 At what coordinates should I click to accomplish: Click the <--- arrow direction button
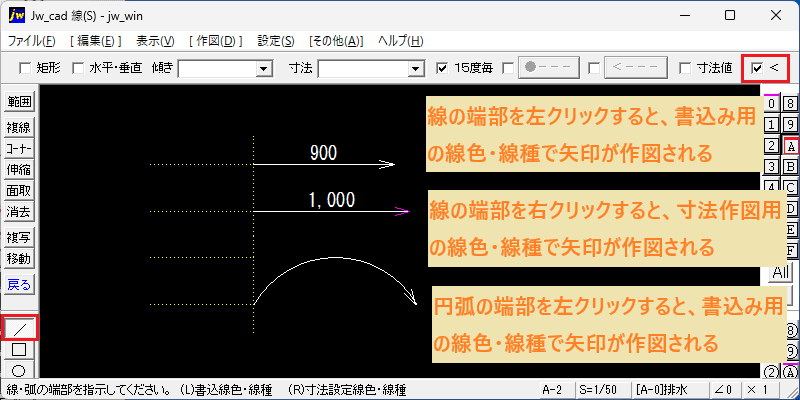pyautogui.click(x=636, y=68)
